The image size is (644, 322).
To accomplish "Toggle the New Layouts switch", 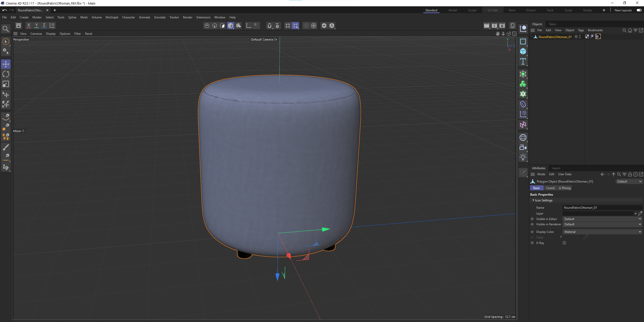I will coord(639,10).
